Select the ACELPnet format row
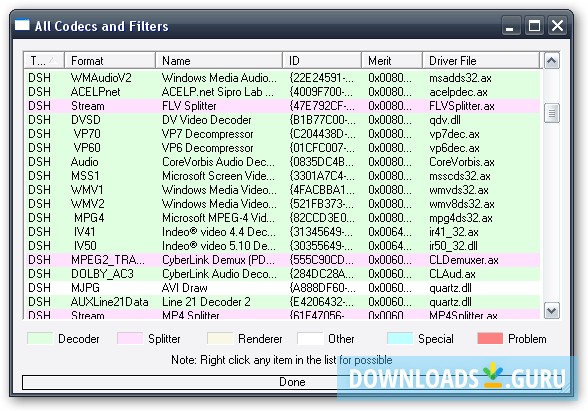Image resolution: width=588 pixels, height=411 pixels. coord(282,92)
